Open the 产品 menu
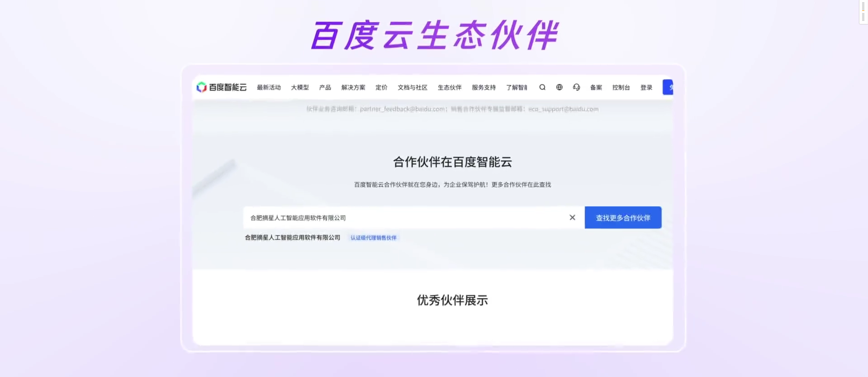Image resolution: width=868 pixels, height=377 pixels. coord(325,87)
